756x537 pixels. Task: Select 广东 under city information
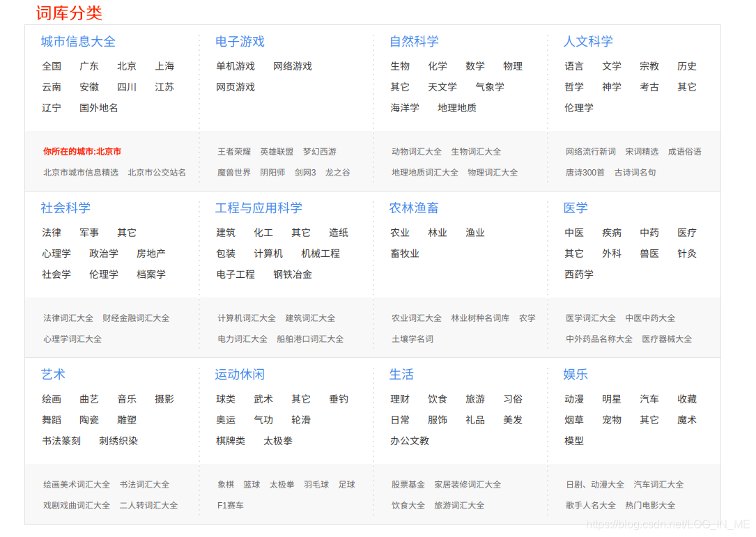(x=89, y=66)
